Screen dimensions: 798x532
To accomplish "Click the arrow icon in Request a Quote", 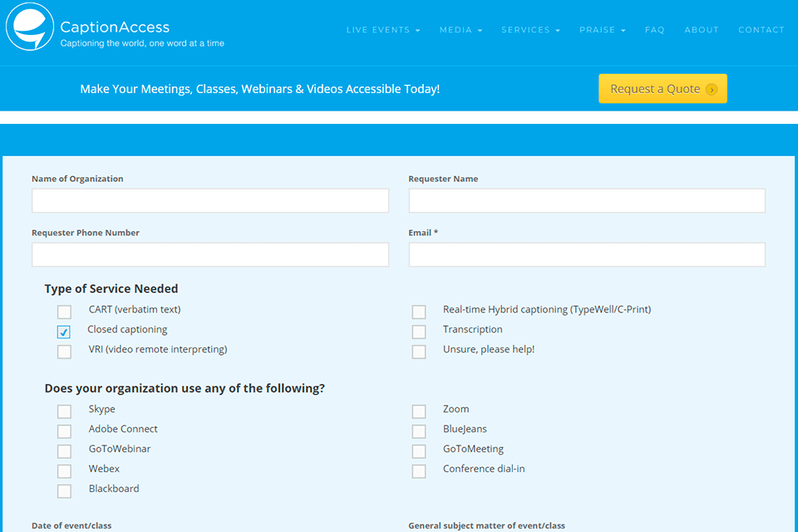I will (712, 90).
